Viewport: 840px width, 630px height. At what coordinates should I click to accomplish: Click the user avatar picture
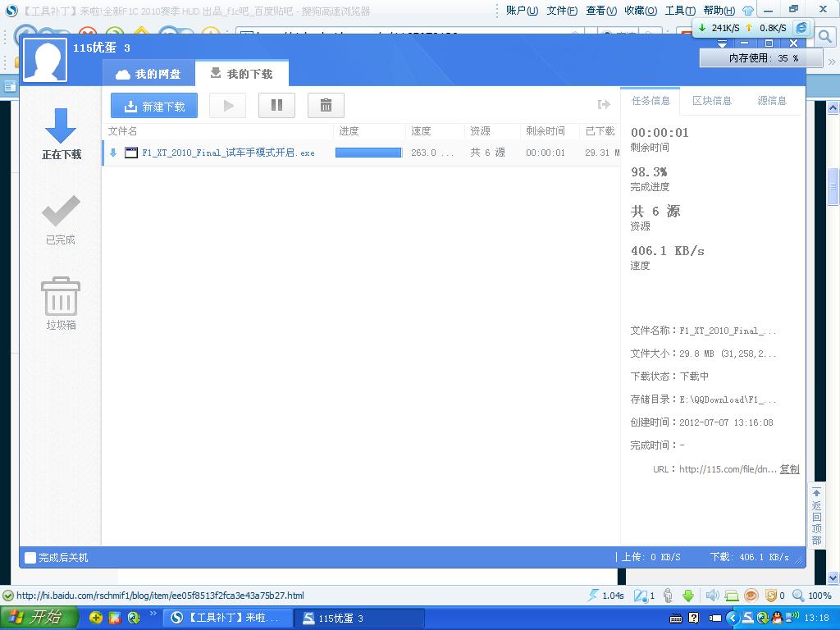point(45,60)
